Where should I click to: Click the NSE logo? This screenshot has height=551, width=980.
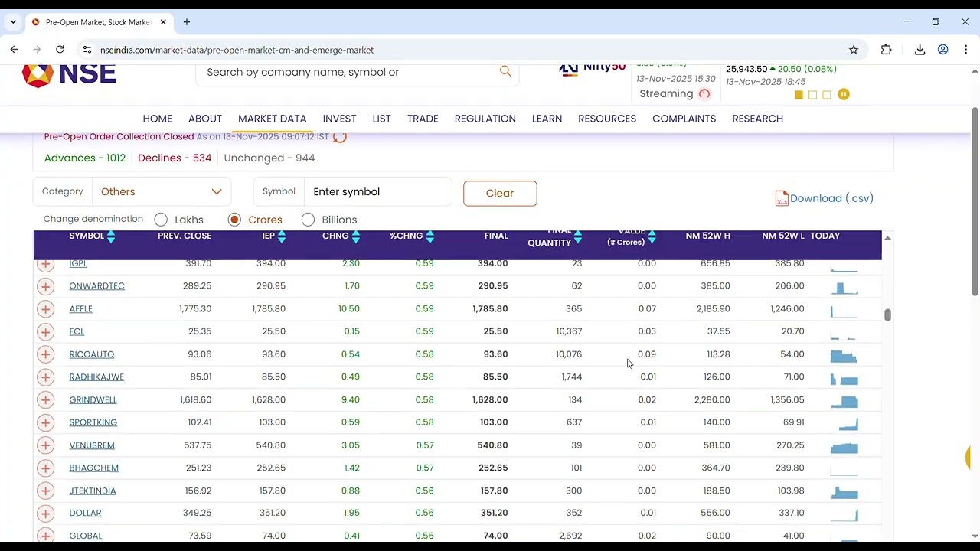[x=69, y=76]
